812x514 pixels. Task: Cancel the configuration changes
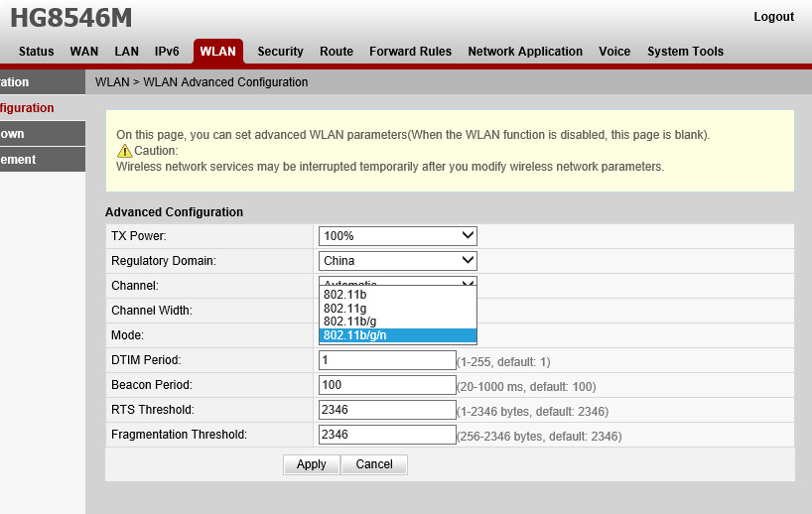374,464
